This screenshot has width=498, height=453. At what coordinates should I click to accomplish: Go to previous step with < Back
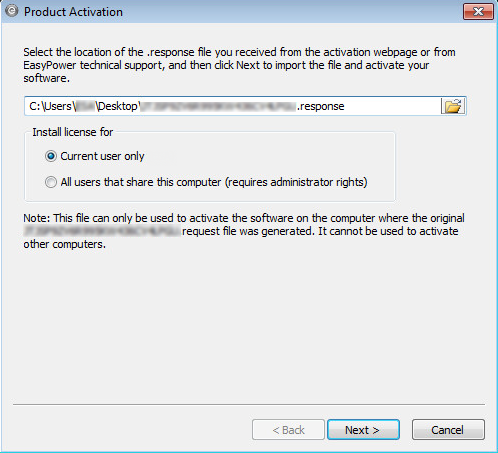coord(288,430)
